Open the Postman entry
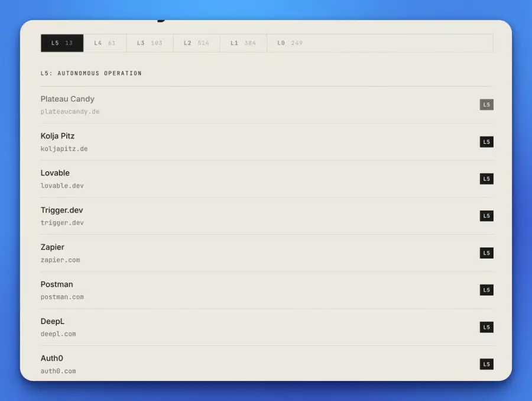Screen dimensions: 532x401 pos(267,290)
